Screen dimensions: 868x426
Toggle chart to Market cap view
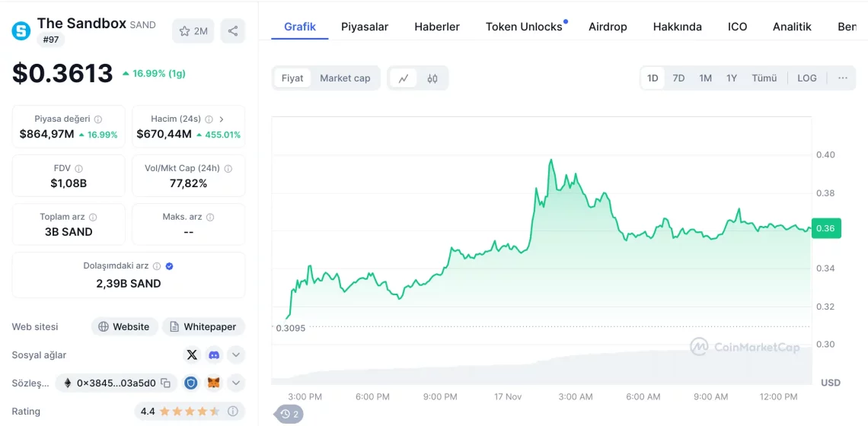(x=345, y=78)
